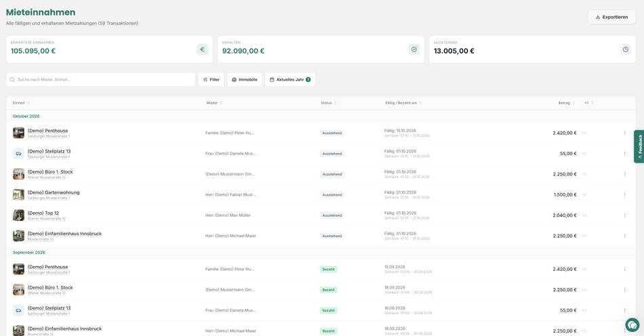This screenshot has height=336, width=644.
Task: Open row menu for Gartenwohnung payment
Action: [625, 194]
